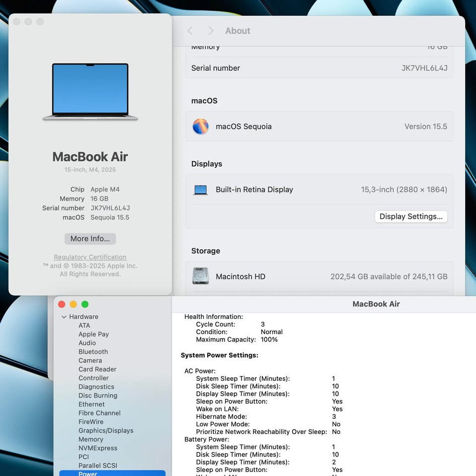Select NVMExpress in hardware list
This screenshot has width=476, height=476.
coord(98,448)
